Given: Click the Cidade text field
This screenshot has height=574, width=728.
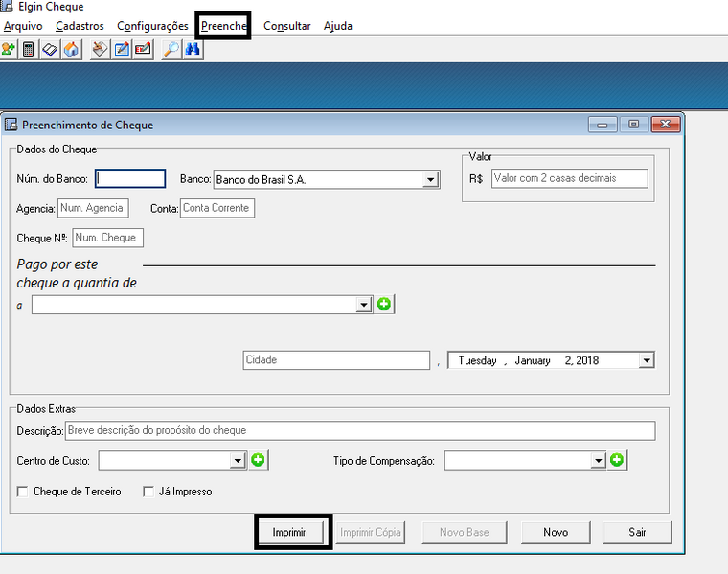Looking at the screenshot, I should pos(336,360).
